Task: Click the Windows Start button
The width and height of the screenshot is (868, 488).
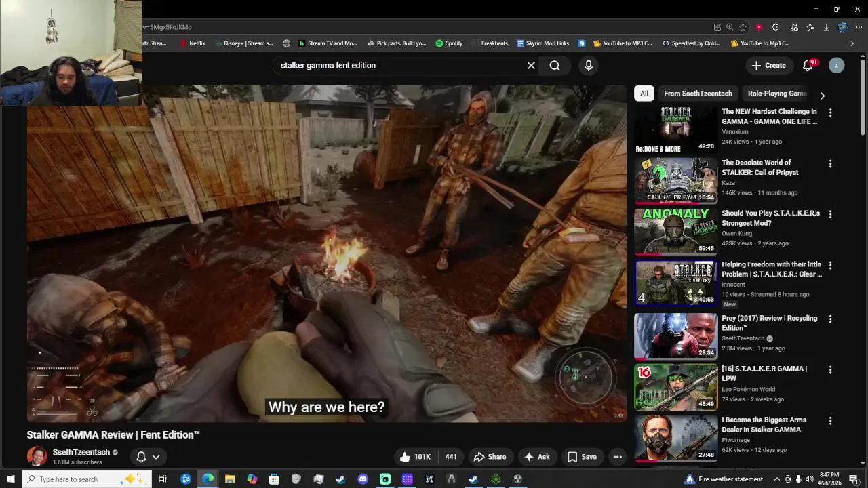Action: pyautogui.click(x=10, y=479)
